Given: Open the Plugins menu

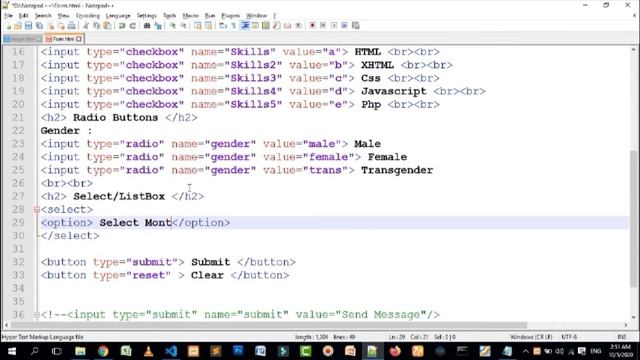Looking at the screenshot, I should tap(231, 16).
